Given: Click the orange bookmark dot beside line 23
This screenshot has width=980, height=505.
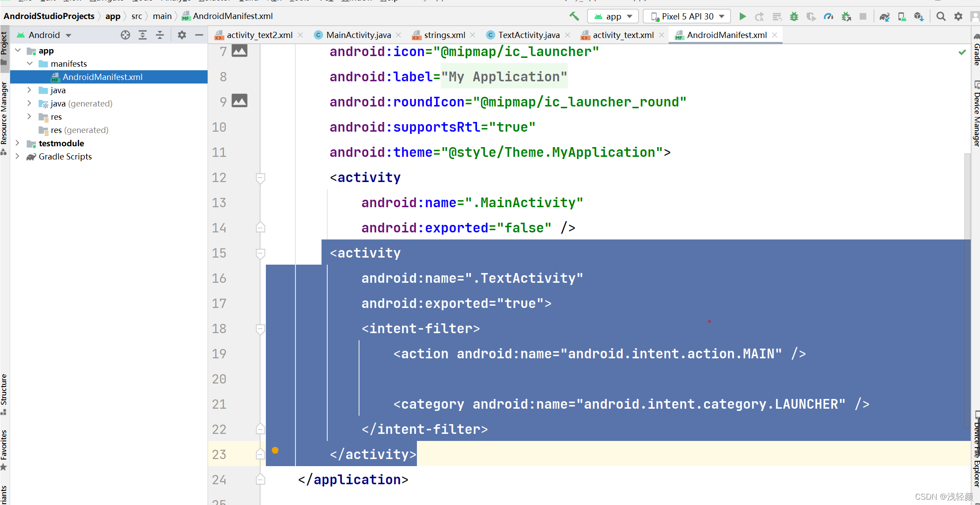Looking at the screenshot, I should point(276,450).
